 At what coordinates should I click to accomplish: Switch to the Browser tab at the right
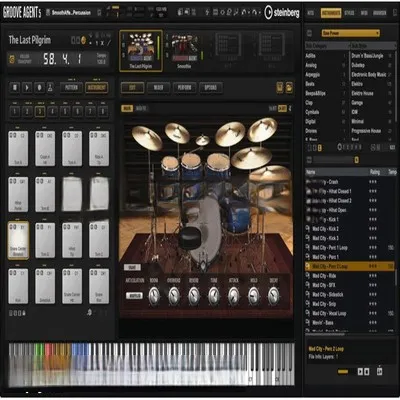point(379,13)
